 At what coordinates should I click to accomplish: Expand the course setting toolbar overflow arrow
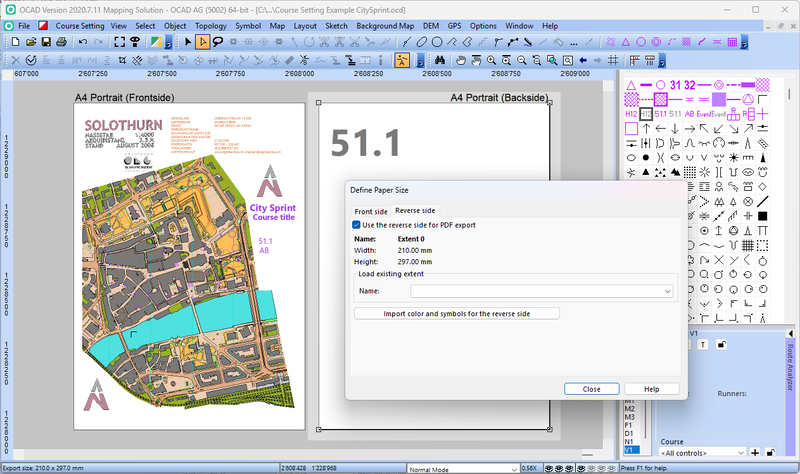[x=744, y=44]
